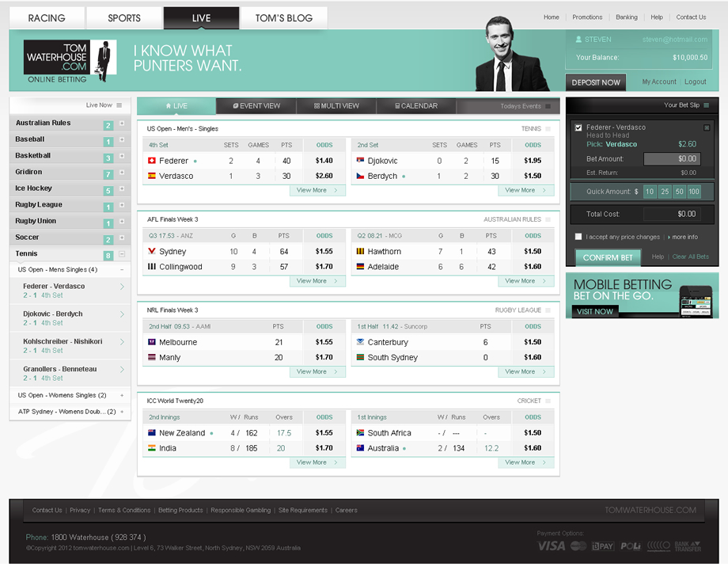The image size is (728, 574).
Task: Toggle the Todays Events panel
Action: (x=548, y=106)
